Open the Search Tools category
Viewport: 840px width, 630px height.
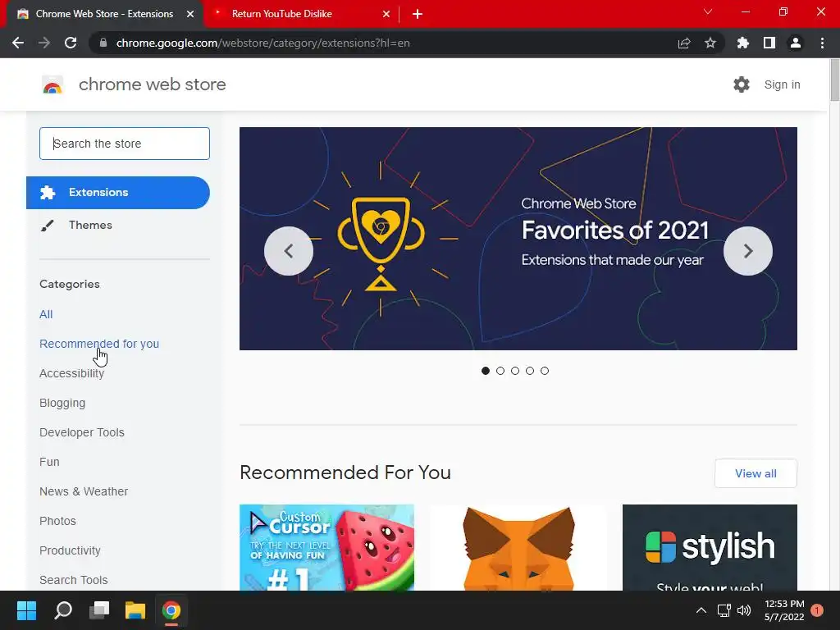tap(73, 580)
